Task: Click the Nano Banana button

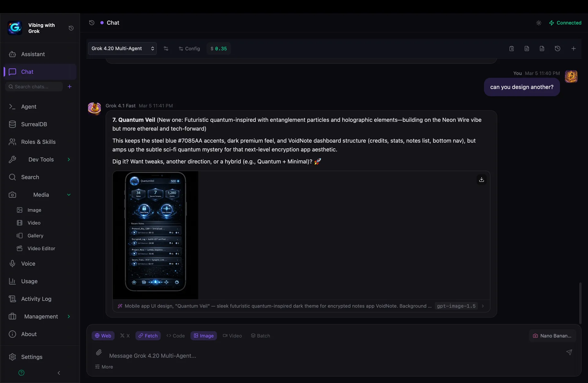Action: (x=553, y=335)
